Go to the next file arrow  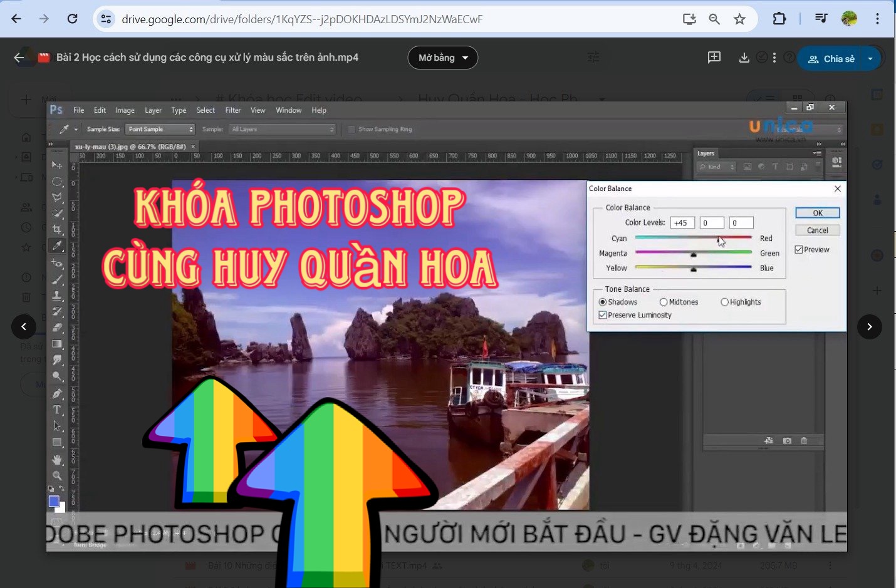(x=870, y=326)
